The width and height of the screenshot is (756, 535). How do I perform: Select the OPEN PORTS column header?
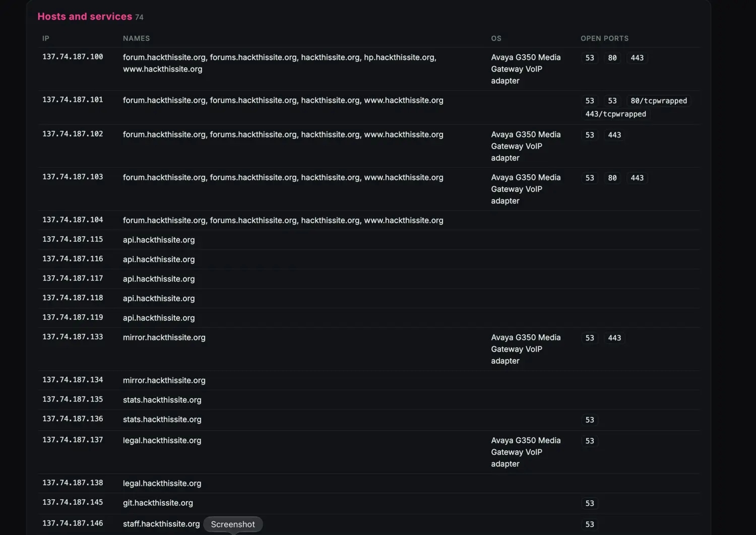(605, 38)
